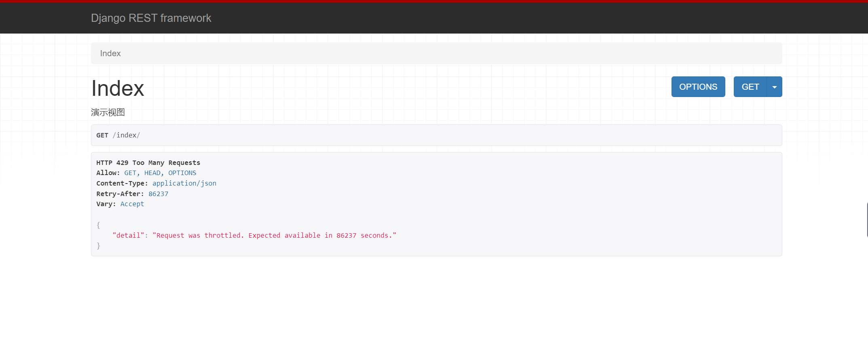Click the Allow header label

point(108,173)
